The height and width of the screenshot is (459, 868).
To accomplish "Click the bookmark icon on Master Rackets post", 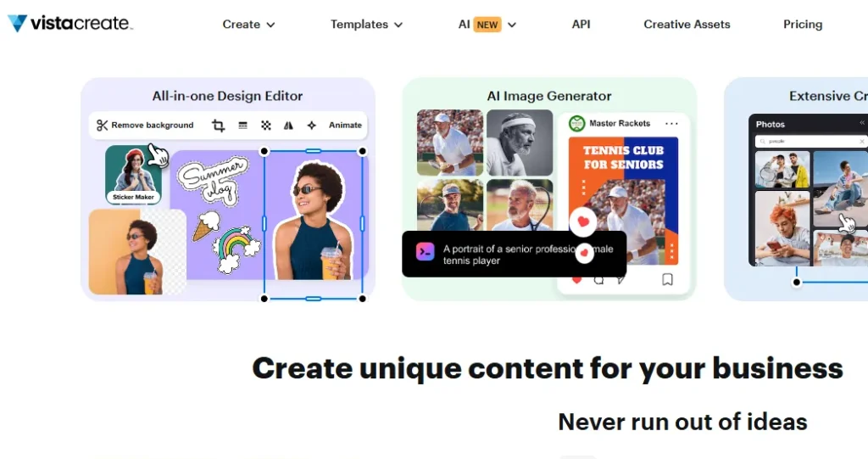I will (x=667, y=279).
